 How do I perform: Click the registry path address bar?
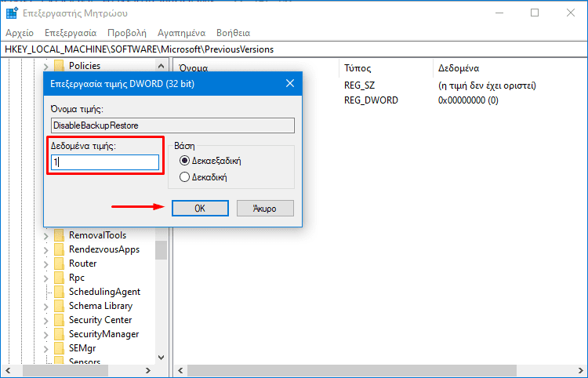[x=294, y=49]
